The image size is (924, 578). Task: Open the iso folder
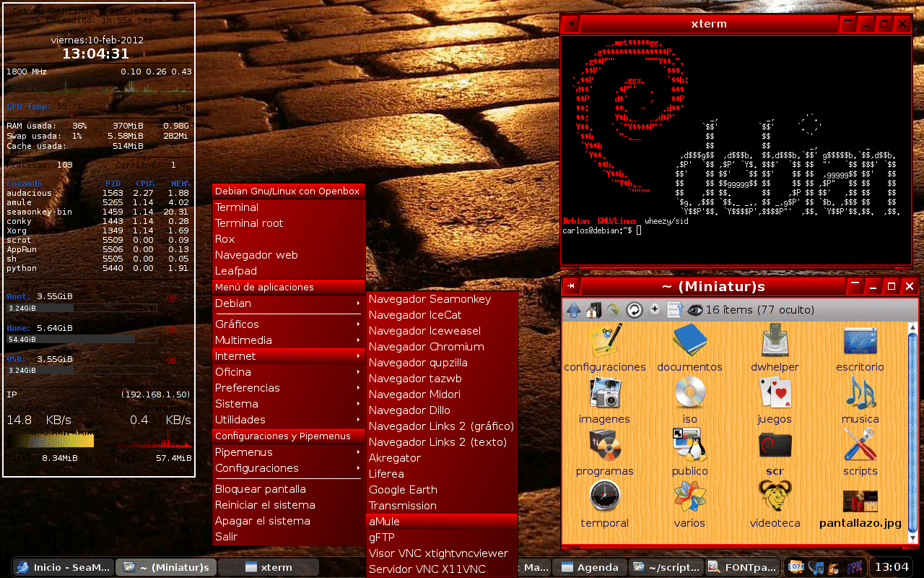click(x=689, y=400)
